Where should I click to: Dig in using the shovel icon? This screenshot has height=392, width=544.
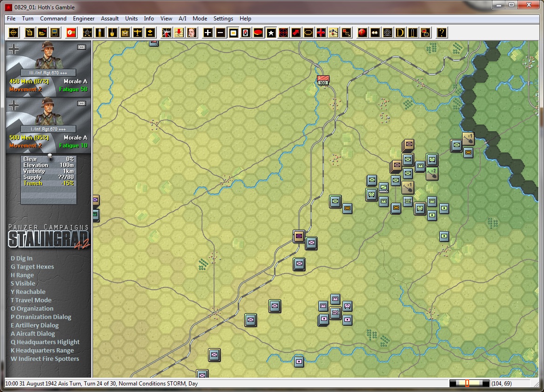coord(113,33)
